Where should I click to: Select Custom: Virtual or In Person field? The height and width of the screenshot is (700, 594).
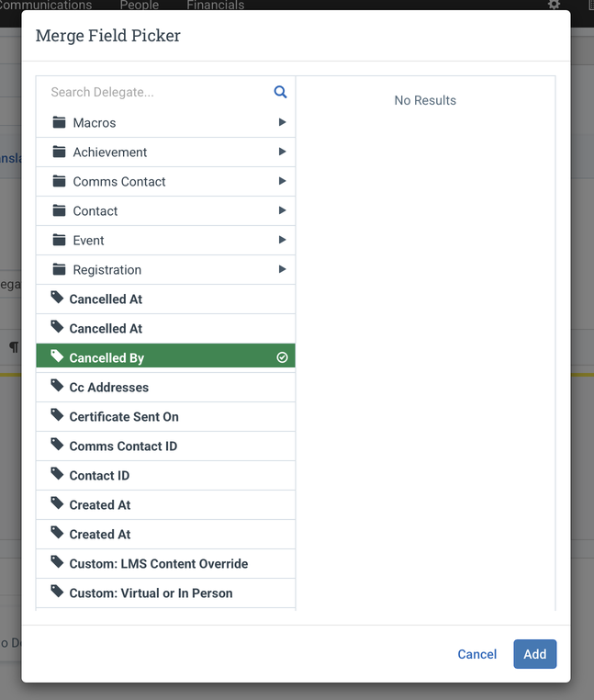coord(165,593)
